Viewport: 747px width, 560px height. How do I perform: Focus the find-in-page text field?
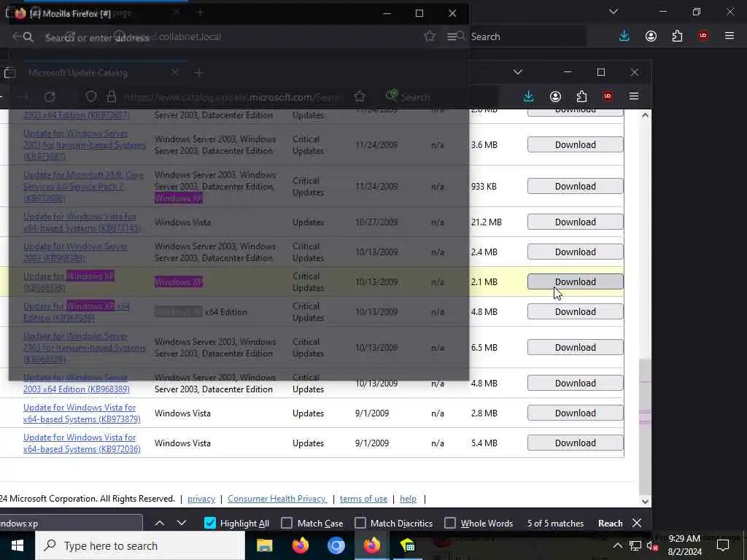click(71, 523)
